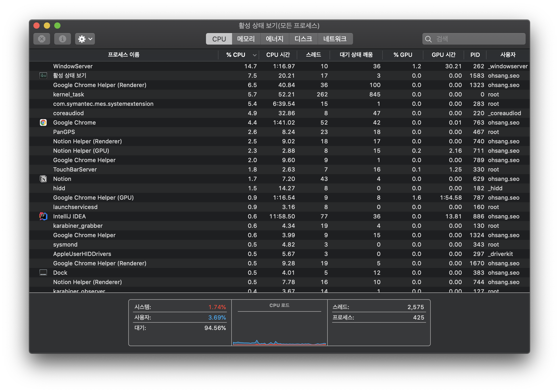
Task: Open the gear actions dropdown menu
Action: pyautogui.click(x=85, y=39)
